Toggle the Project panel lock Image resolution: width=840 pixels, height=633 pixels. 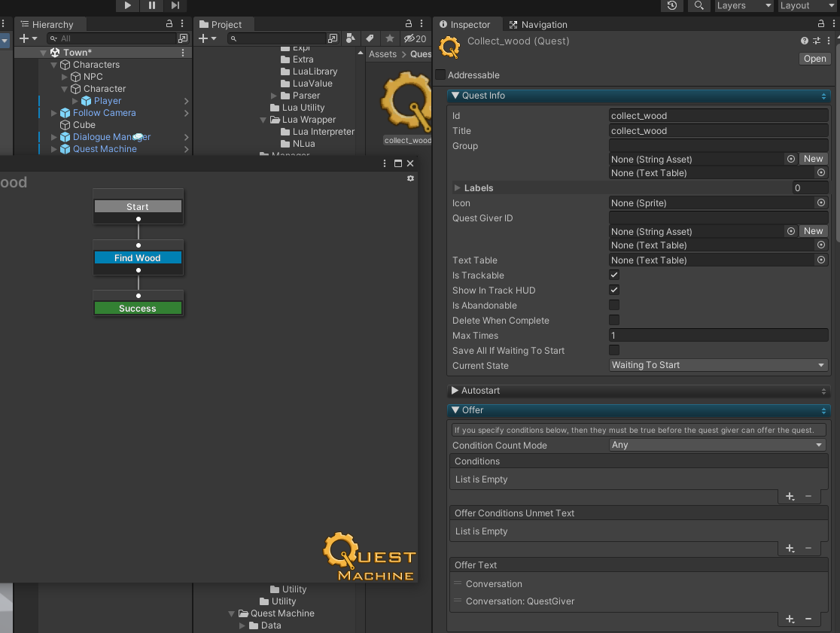tap(409, 23)
